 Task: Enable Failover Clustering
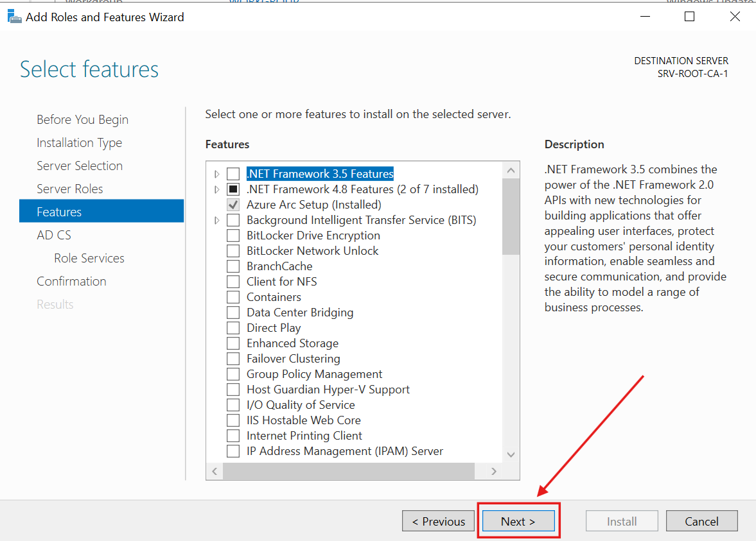point(233,358)
